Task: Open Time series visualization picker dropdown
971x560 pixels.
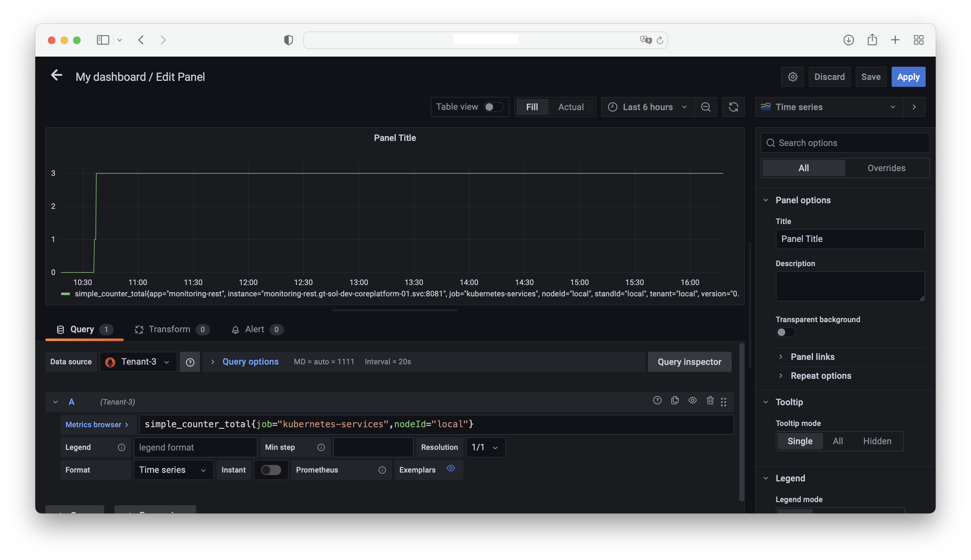Action: pyautogui.click(x=829, y=107)
